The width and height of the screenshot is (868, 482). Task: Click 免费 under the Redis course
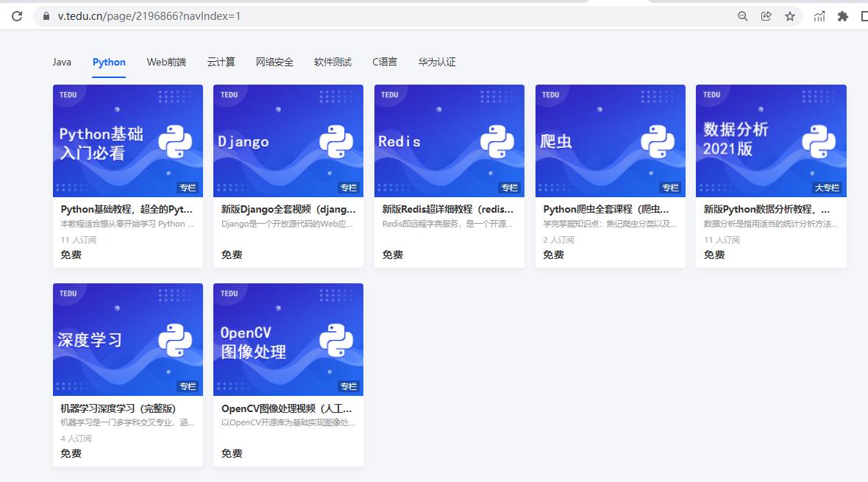pos(393,255)
